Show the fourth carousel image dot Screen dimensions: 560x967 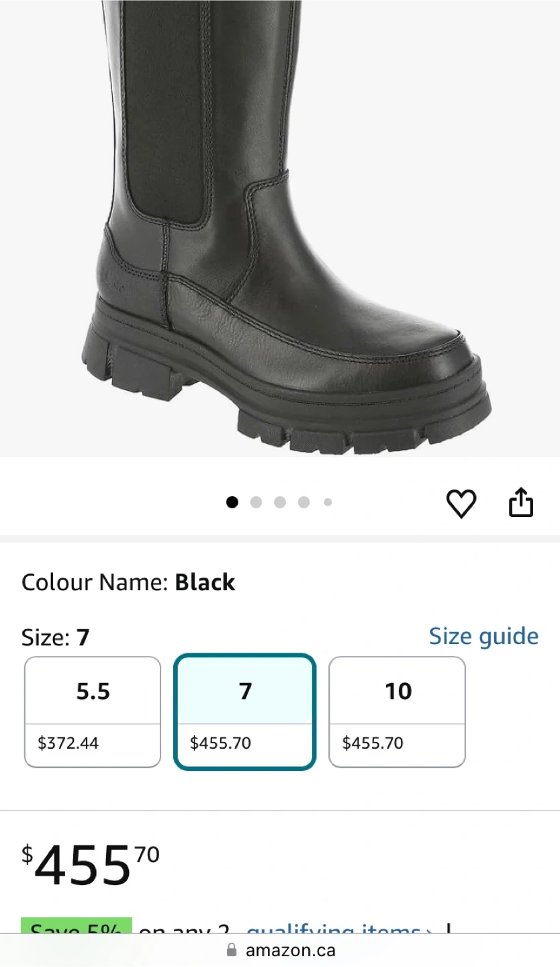tap(304, 502)
